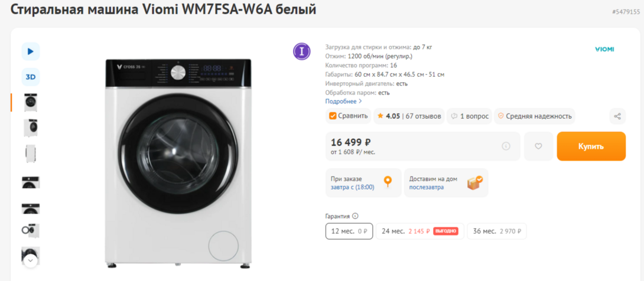Play the product video
Viewport: 644px width, 281px height.
click(30, 51)
